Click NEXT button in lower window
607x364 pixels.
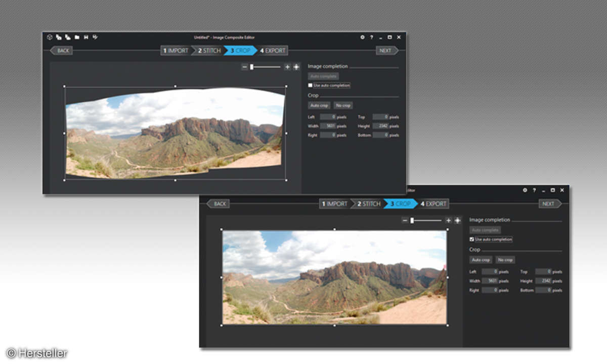549,204
